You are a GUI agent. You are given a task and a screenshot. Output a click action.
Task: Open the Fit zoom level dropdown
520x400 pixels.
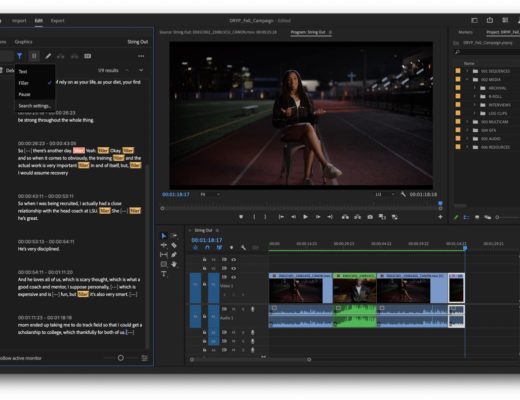tap(210, 194)
